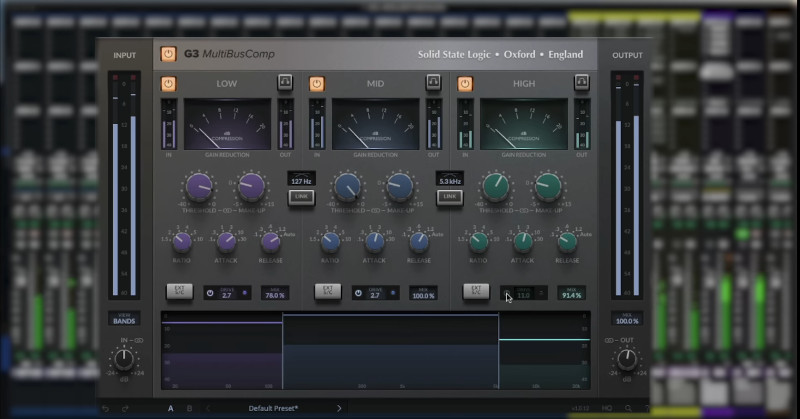Screen dimensions: 800x419
Task: Click the low-mid crossover line in graph
Action: [283, 351]
